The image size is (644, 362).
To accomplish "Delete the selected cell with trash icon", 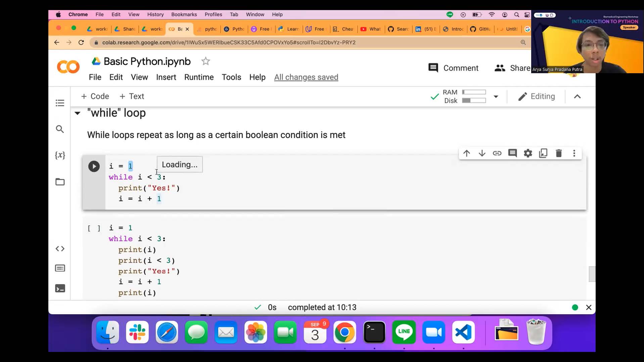I will pos(559,153).
